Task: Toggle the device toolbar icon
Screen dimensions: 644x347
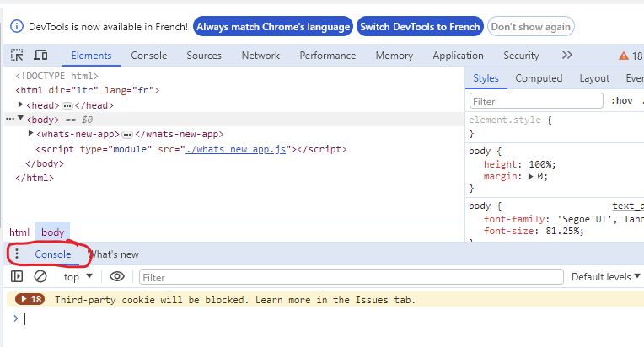Action: pyautogui.click(x=40, y=55)
